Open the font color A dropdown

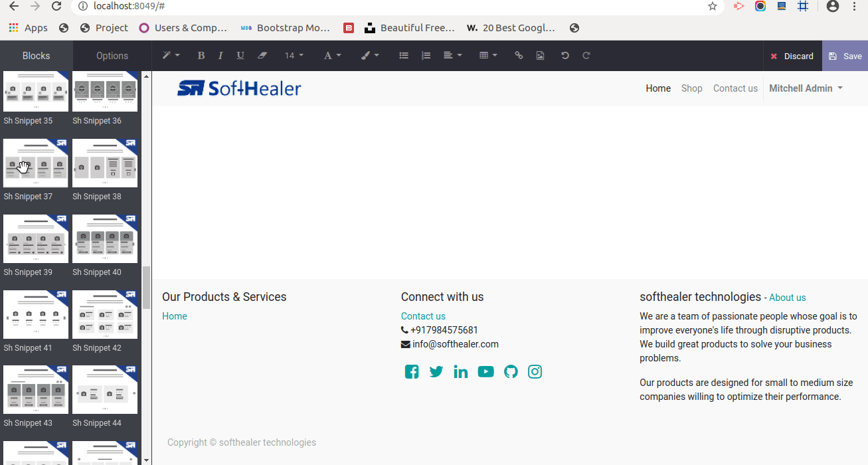(332, 56)
